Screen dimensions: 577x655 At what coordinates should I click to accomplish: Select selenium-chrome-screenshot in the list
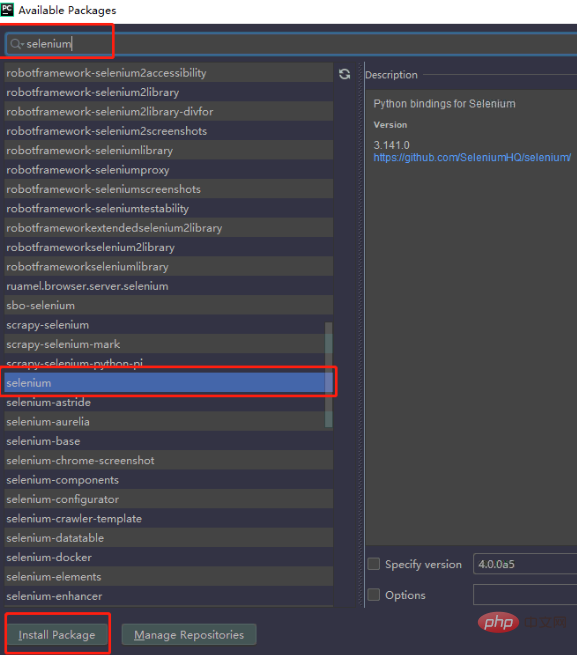pos(169,460)
